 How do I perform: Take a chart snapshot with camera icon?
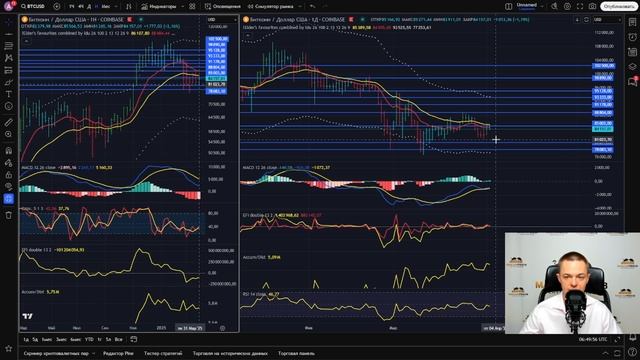pos(593,7)
